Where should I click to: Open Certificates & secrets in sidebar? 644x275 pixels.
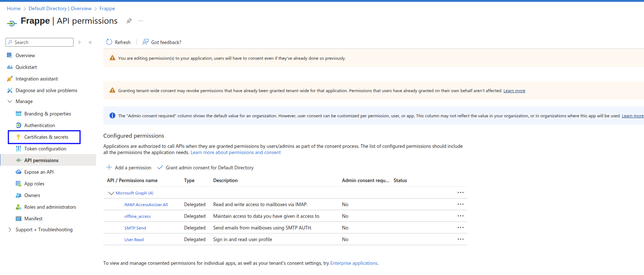pyautogui.click(x=46, y=137)
